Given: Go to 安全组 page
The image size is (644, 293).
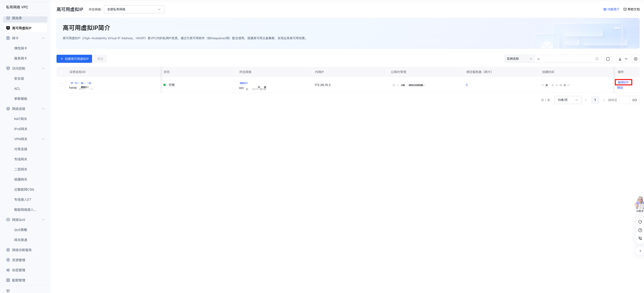Looking at the screenshot, I should [x=19, y=79].
